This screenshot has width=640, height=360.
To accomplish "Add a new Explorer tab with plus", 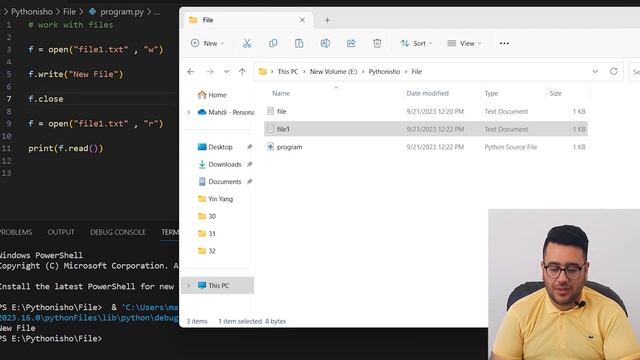I will pos(327,20).
